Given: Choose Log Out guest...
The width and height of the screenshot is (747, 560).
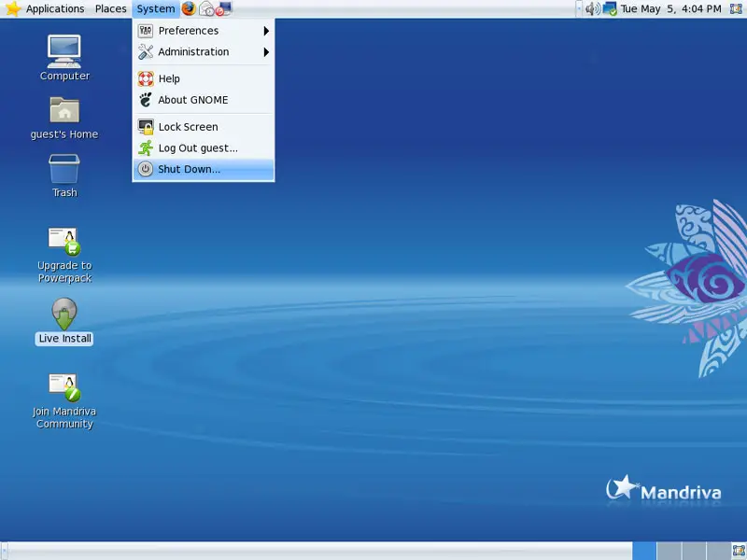Looking at the screenshot, I should point(204,148).
